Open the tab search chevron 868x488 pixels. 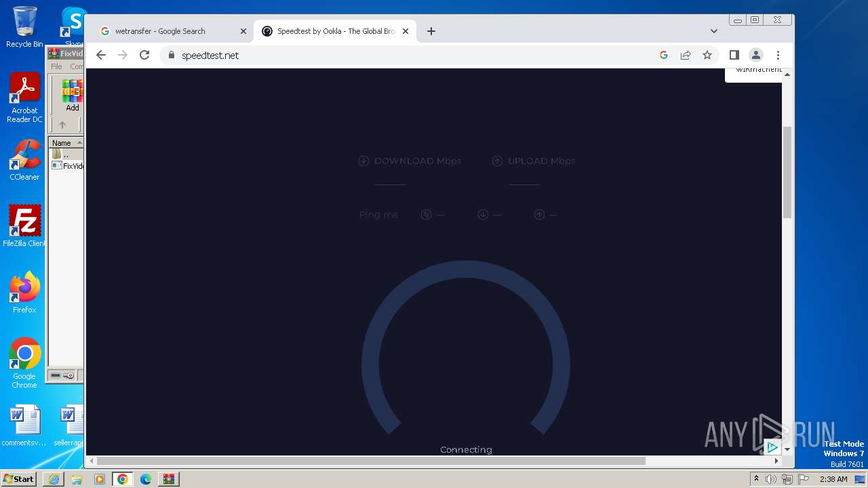[714, 31]
